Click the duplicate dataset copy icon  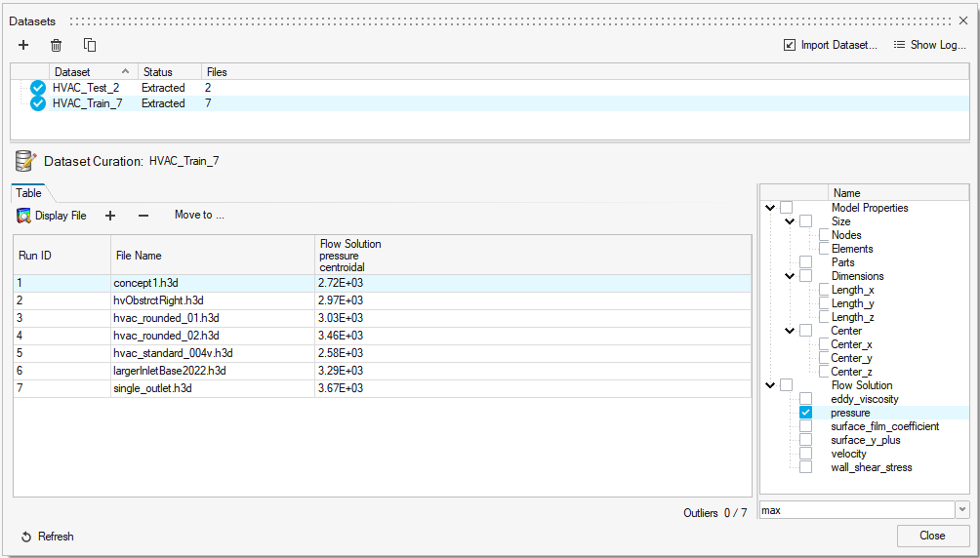coord(90,45)
